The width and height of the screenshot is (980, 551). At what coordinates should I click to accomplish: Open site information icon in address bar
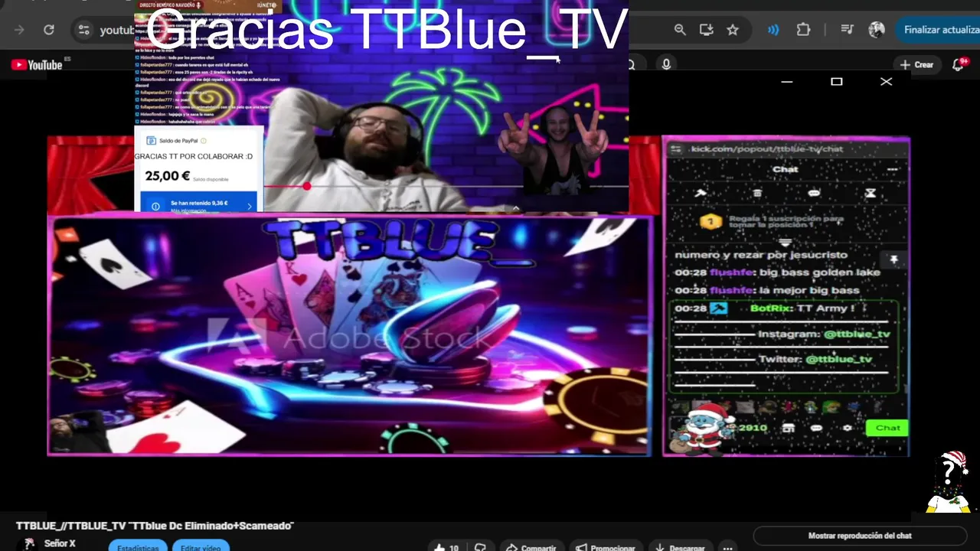tap(84, 30)
